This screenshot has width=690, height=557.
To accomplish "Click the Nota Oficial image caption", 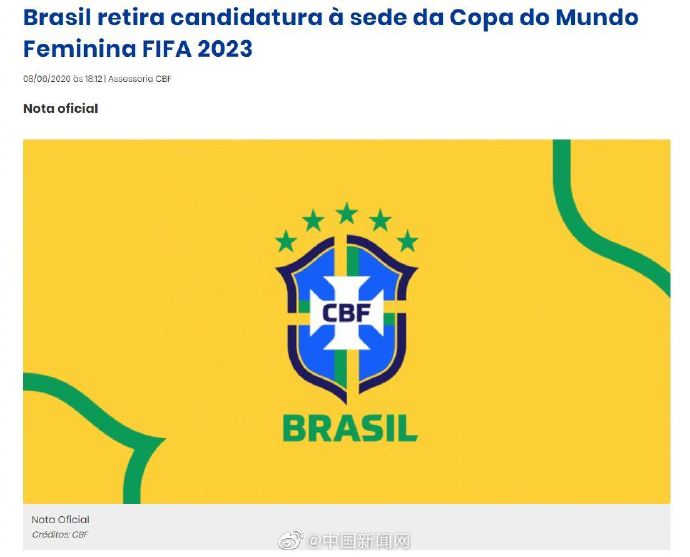I will [x=60, y=519].
